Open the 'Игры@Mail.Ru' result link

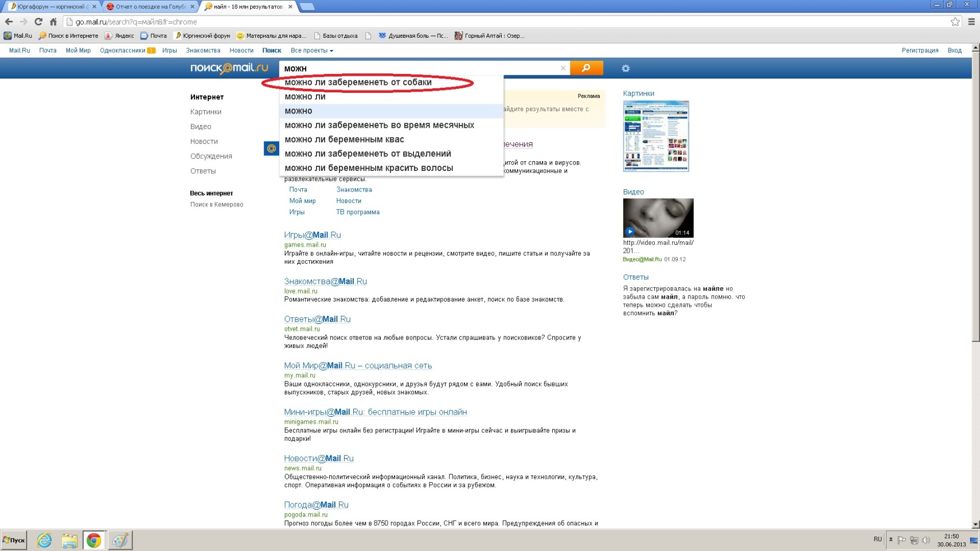tap(312, 235)
